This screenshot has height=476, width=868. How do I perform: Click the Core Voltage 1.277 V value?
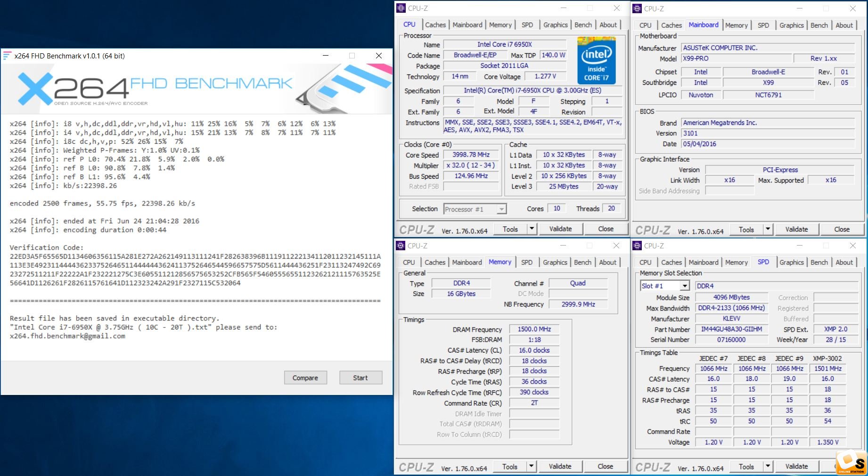(546, 76)
